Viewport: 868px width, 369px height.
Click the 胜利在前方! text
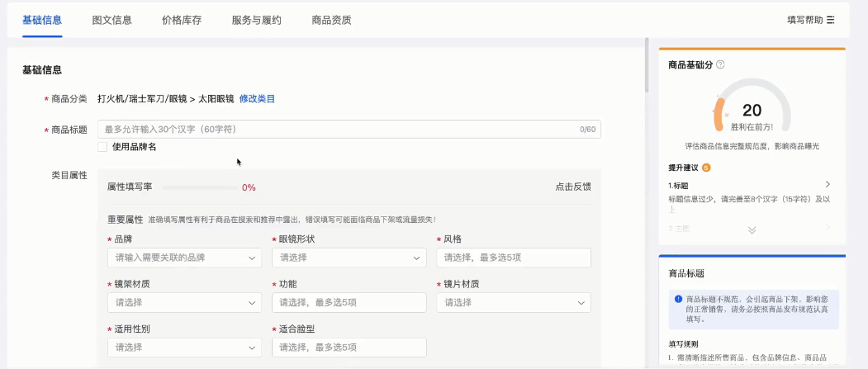click(752, 127)
